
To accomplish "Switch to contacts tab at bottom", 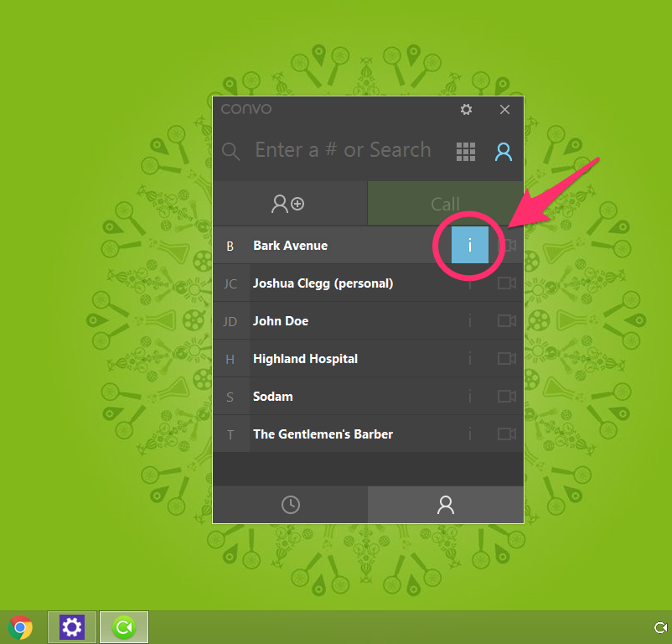I will tap(446, 505).
